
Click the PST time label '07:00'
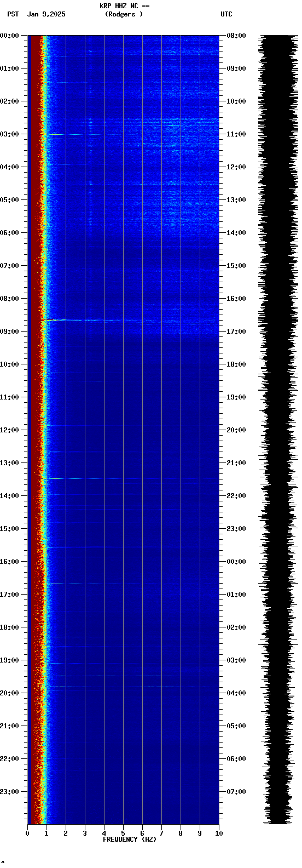tap(9, 266)
